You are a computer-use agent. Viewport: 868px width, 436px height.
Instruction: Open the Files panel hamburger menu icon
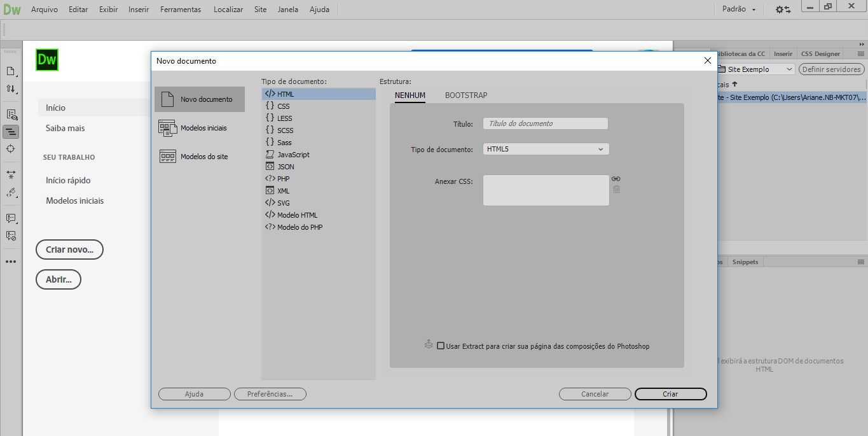coord(862,53)
